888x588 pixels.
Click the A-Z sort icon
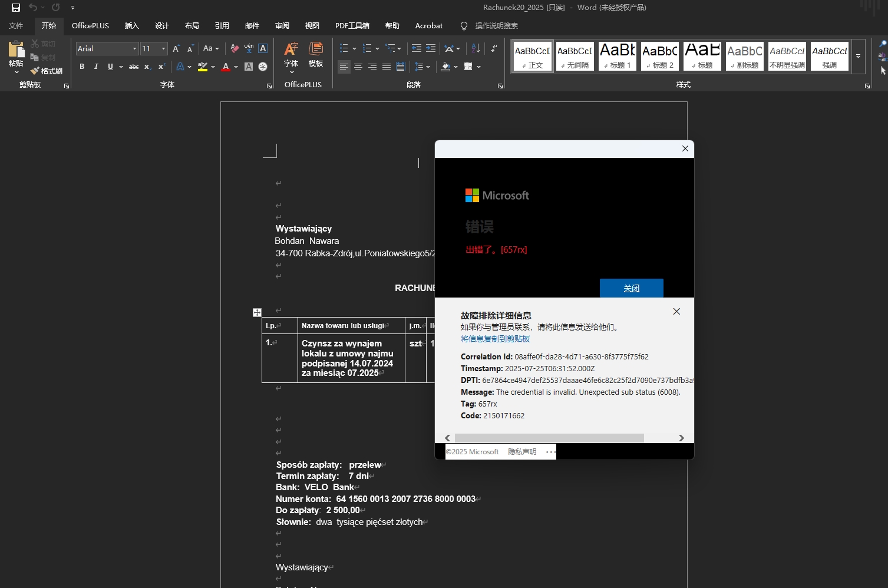click(x=476, y=48)
